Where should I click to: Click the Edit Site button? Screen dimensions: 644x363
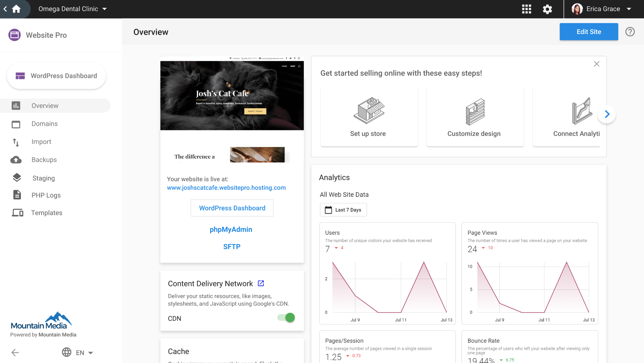(588, 32)
